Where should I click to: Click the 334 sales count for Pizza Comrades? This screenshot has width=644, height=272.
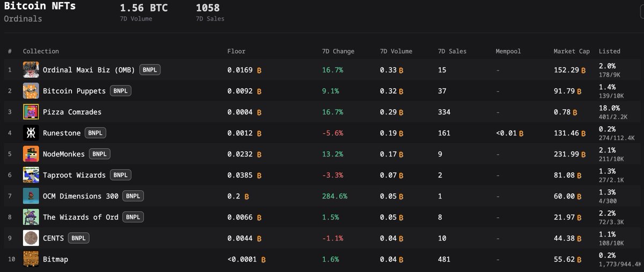(444, 112)
